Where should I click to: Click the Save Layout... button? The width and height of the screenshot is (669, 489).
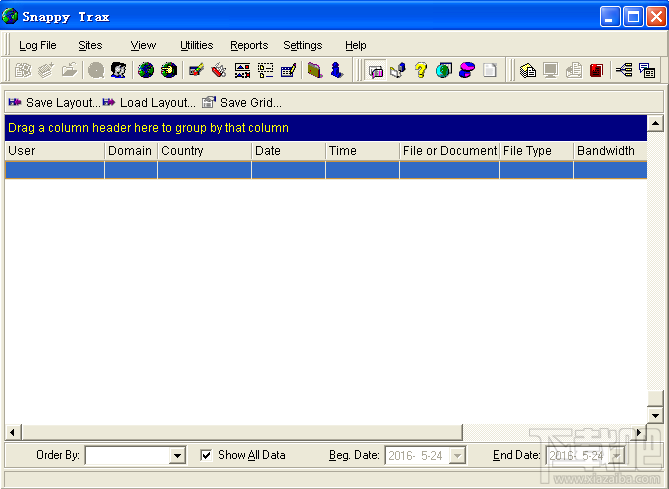pyautogui.click(x=54, y=102)
